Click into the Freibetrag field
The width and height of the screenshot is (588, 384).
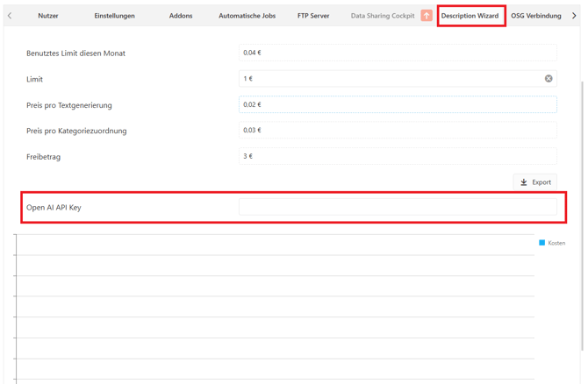(397, 156)
